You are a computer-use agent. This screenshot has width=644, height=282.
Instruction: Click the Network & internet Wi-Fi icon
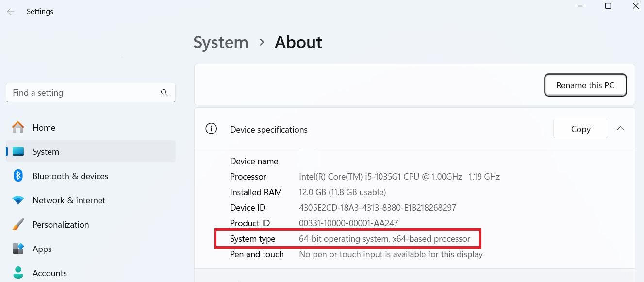tap(18, 200)
